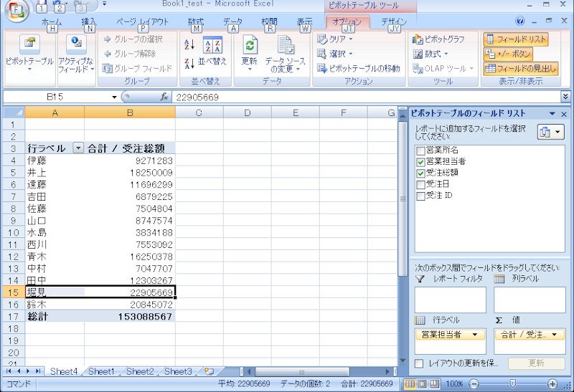
Task: Open the 合計 / 受注 value field dropdown
Action: click(554, 335)
